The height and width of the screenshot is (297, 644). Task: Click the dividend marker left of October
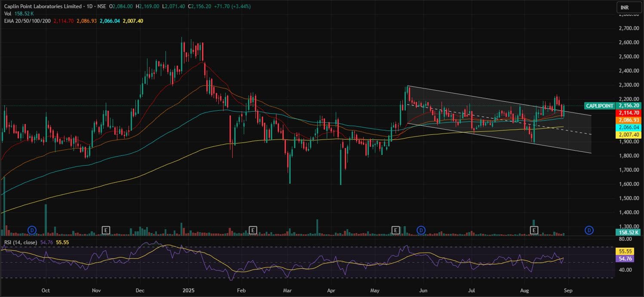(x=31, y=230)
